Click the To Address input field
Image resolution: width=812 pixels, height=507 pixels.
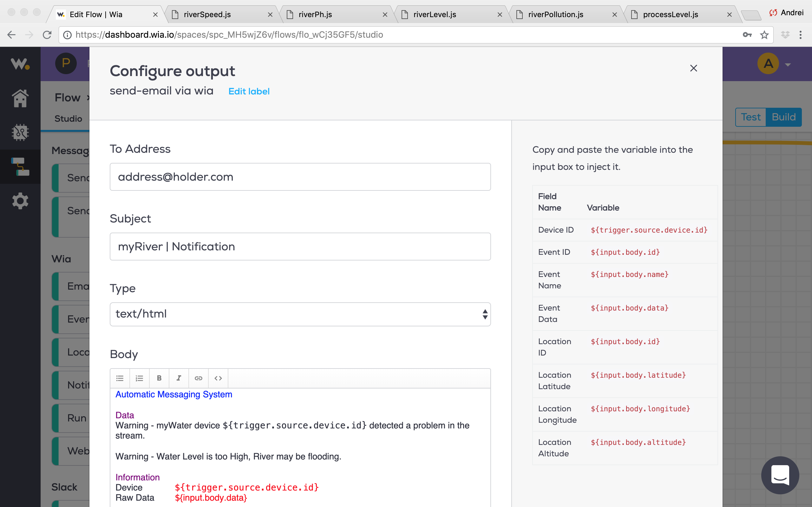(300, 177)
